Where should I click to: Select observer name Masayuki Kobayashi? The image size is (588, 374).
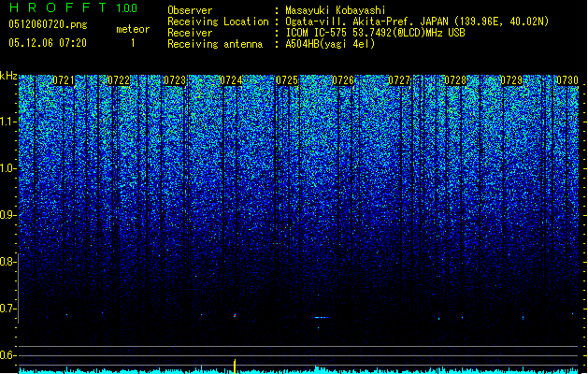click(x=336, y=10)
